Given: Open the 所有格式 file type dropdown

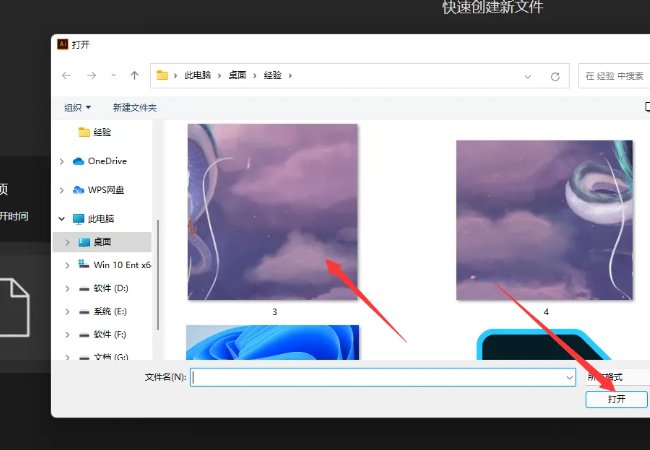Looking at the screenshot, I should (x=618, y=377).
